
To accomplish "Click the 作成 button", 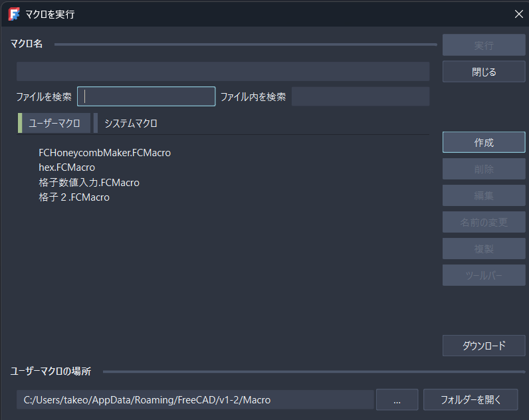I will 484,142.
